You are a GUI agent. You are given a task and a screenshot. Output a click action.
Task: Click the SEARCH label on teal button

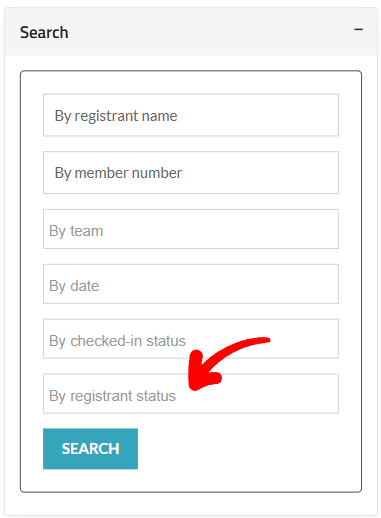[x=90, y=449]
